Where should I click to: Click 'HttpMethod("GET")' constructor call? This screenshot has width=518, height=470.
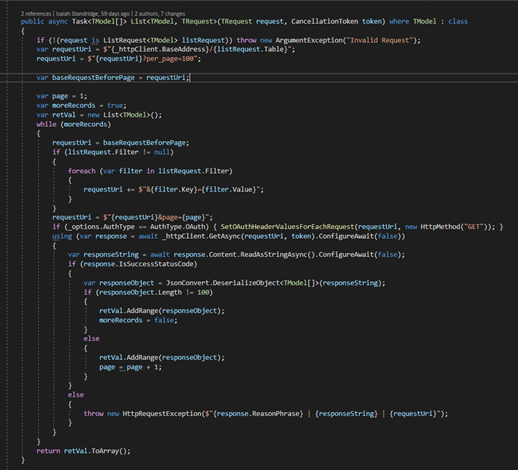click(x=453, y=227)
